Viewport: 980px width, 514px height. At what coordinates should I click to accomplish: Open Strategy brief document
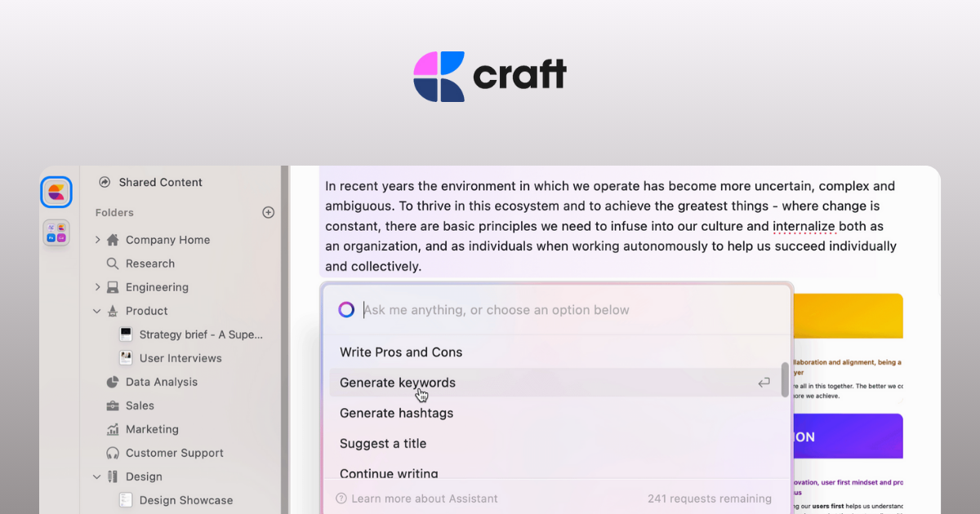[x=202, y=335]
